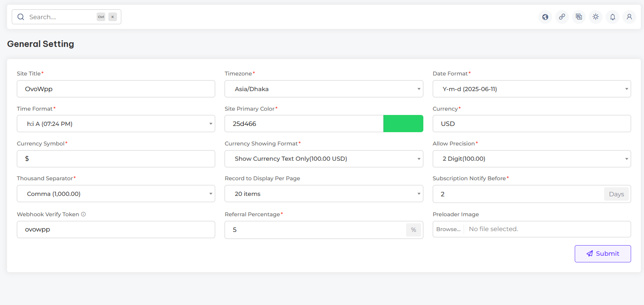Click the magnifier search icon
This screenshot has height=305, width=644.
[x=21, y=17]
